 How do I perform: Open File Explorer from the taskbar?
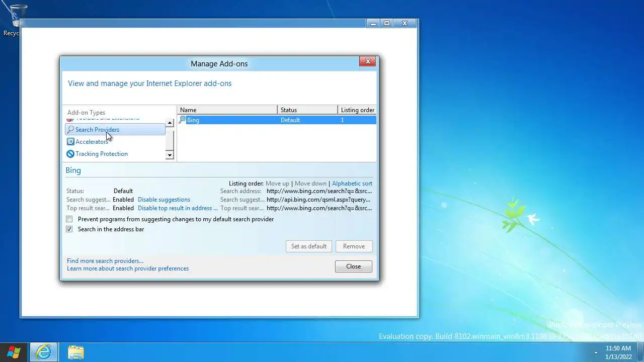tap(75, 352)
